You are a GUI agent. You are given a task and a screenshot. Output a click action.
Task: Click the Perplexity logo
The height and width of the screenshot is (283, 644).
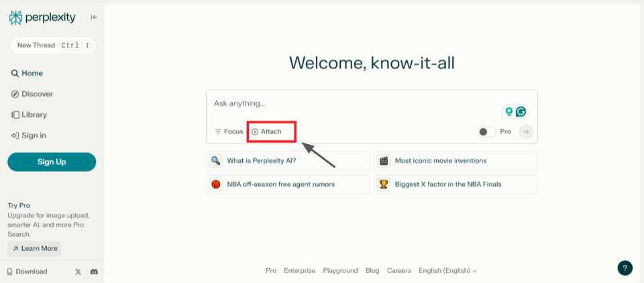pyautogui.click(x=42, y=17)
